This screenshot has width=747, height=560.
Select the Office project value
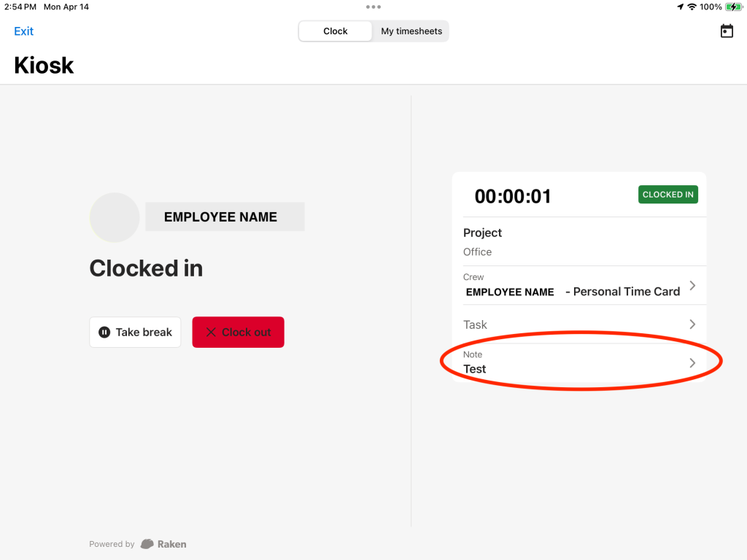(477, 252)
